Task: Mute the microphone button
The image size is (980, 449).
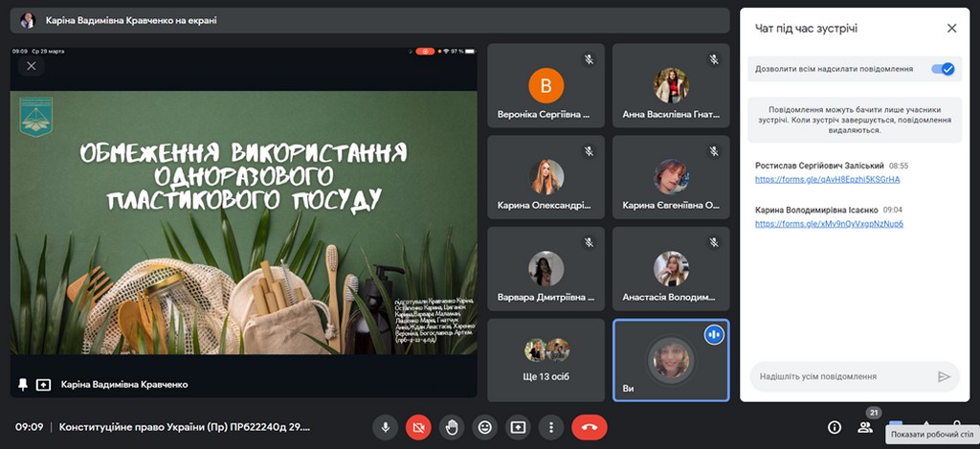Action: (386, 427)
